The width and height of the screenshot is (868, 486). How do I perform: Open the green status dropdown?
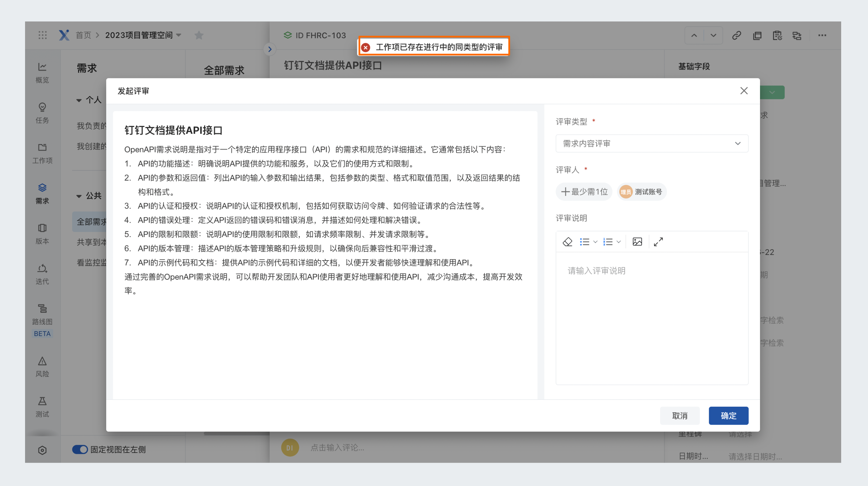click(x=772, y=92)
